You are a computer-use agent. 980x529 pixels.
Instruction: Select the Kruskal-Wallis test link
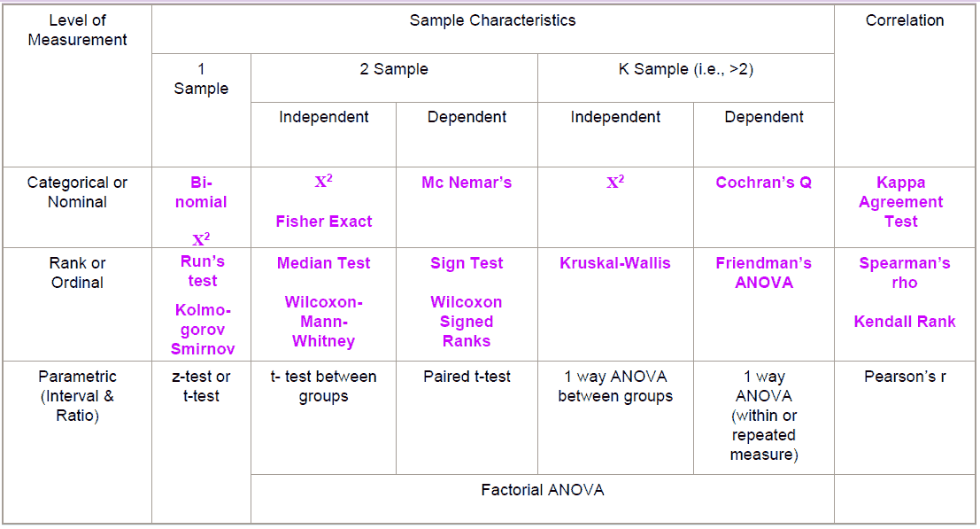615,263
